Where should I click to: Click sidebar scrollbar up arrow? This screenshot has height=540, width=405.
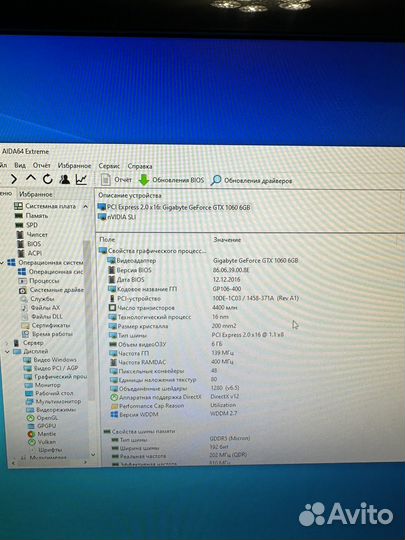tap(85, 206)
